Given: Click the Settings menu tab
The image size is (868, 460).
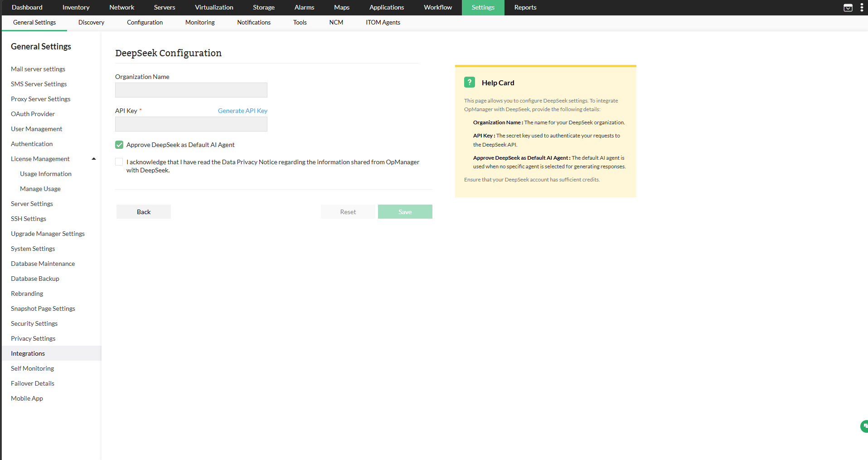Looking at the screenshot, I should (483, 8).
